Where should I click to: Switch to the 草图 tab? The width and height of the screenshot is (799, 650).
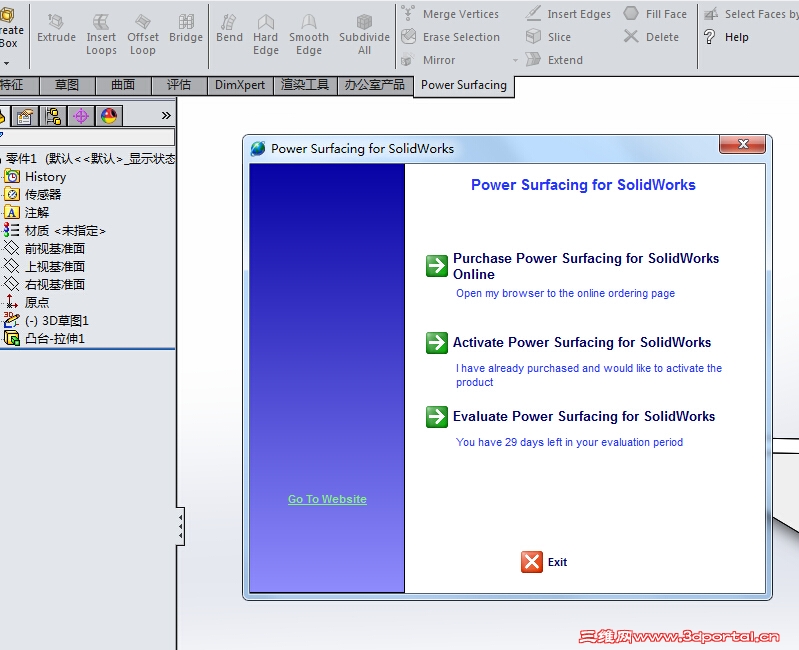[x=67, y=85]
